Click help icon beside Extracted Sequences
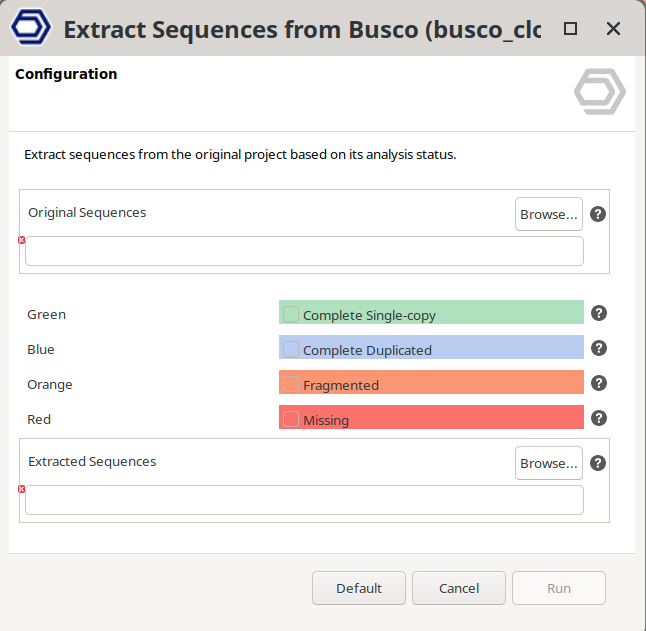 598,463
